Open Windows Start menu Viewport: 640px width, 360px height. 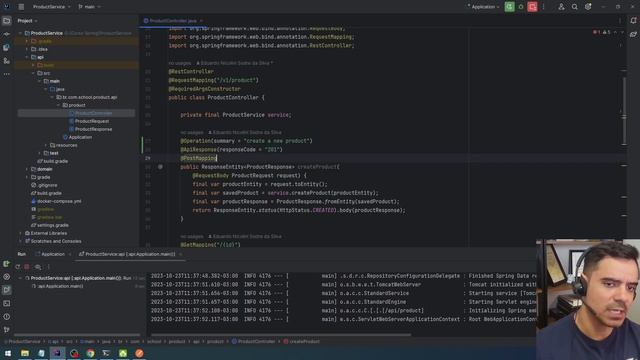[x=7, y=353]
